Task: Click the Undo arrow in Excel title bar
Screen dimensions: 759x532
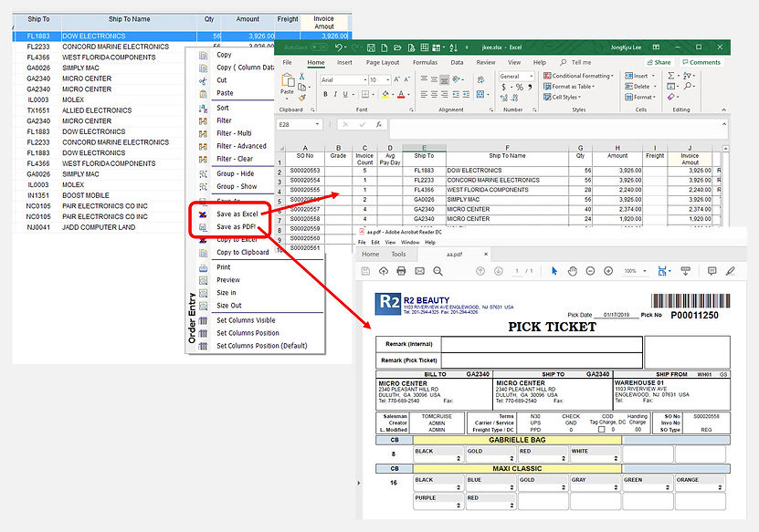Action: pyautogui.click(x=338, y=47)
